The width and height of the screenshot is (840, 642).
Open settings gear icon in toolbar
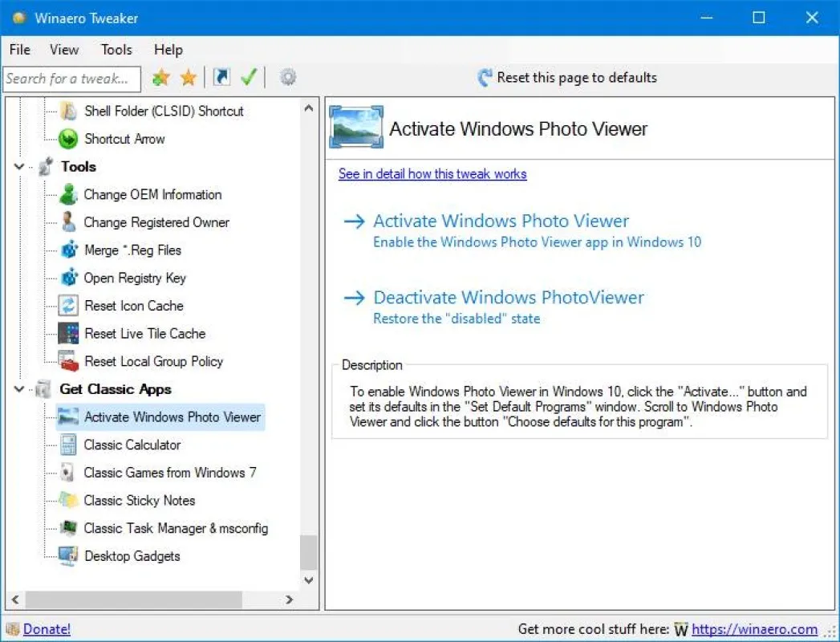pos(288,77)
